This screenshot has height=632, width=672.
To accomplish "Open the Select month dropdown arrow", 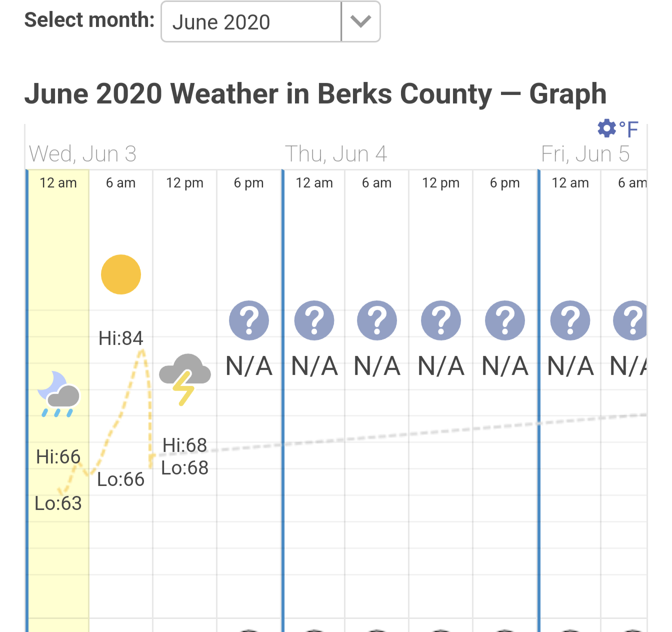I will [360, 22].
